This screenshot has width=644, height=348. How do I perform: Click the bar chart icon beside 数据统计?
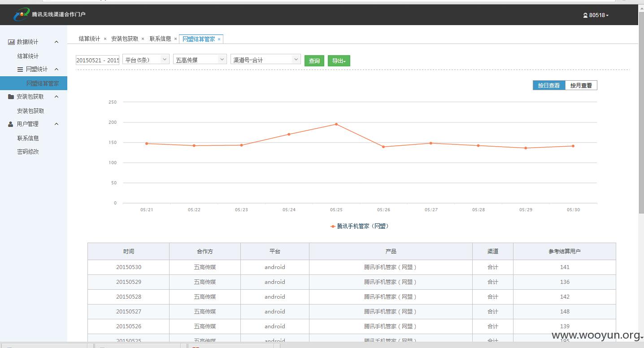coord(11,42)
